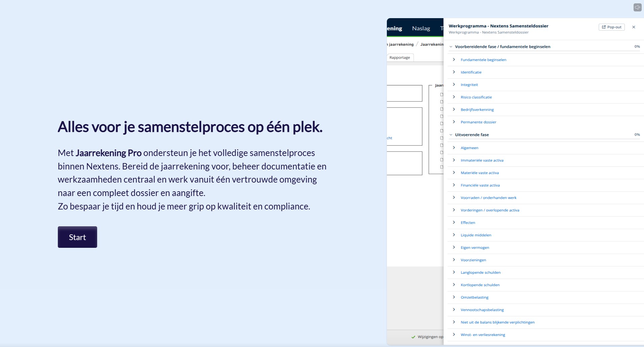Open the Vennootschapsbelasting link
The width and height of the screenshot is (644, 347).
[x=482, y=310]
